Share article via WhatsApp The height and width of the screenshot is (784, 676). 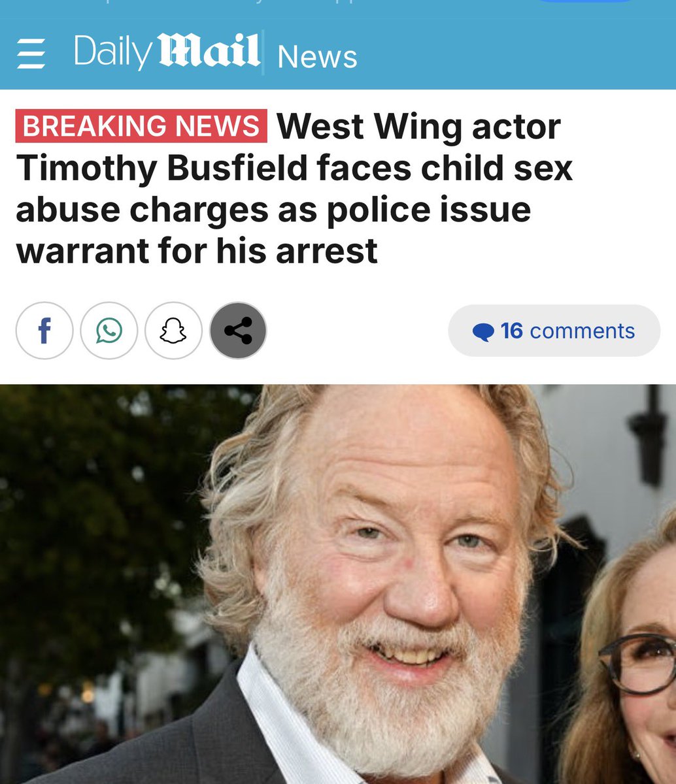click(x=109, y=331)
